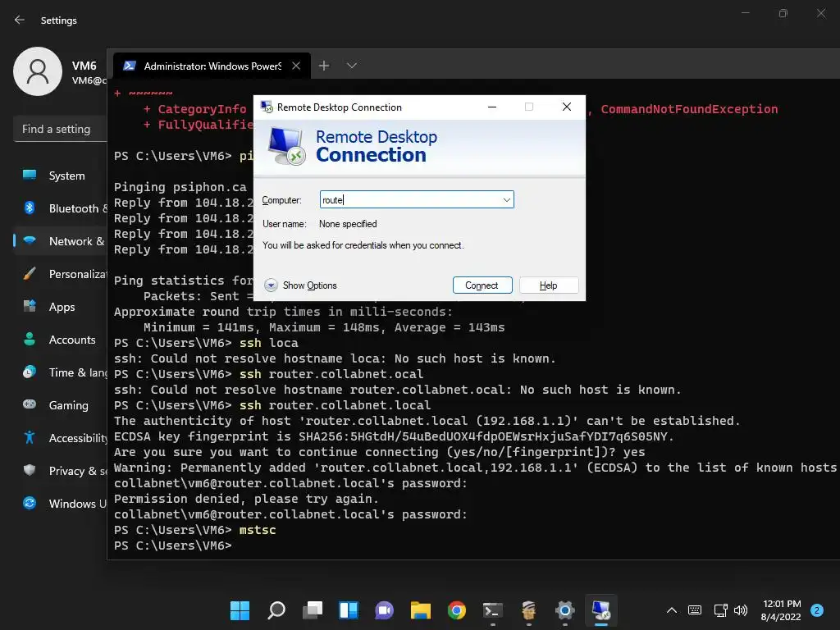Screen dimensions: 840x630
Task: Open Time & language in Settings sidebar
Action: [60, 372]
